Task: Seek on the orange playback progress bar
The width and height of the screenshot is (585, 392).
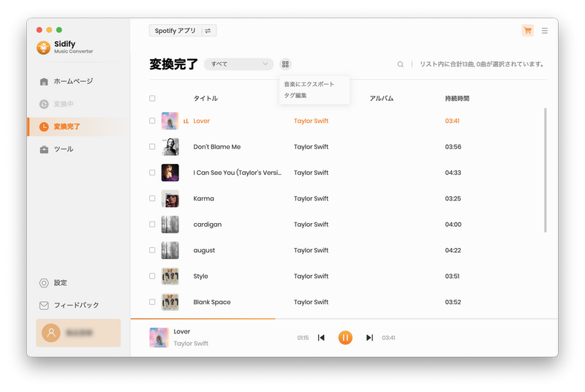Action: coord(203,319)
